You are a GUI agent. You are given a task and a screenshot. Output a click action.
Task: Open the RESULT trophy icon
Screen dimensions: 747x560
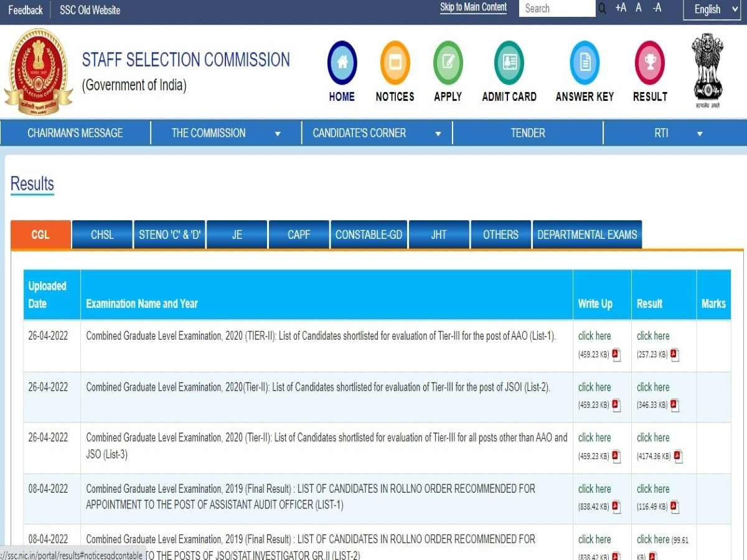point(650,63)
